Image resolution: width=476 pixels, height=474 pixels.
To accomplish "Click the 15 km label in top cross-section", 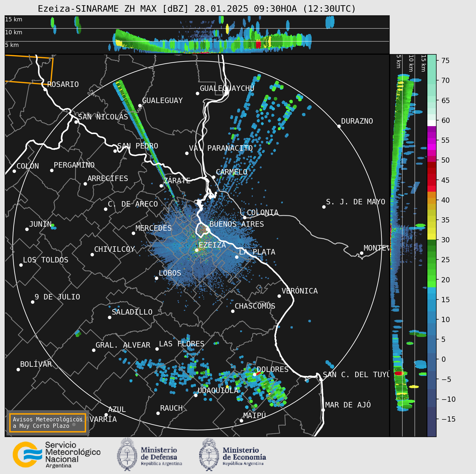I will pos(14,19).
